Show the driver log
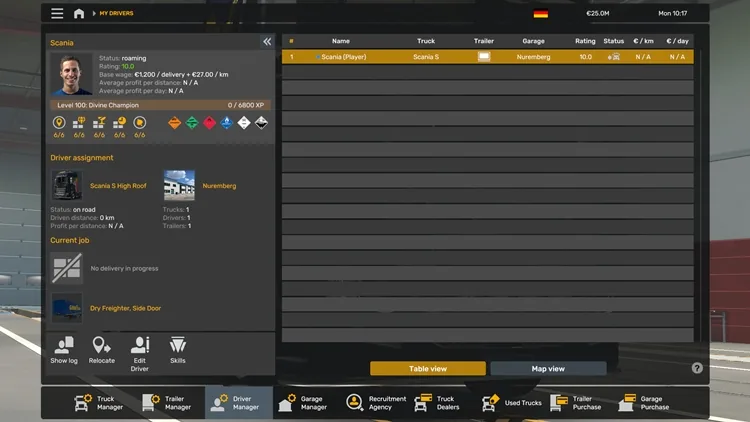 (64, 350)
